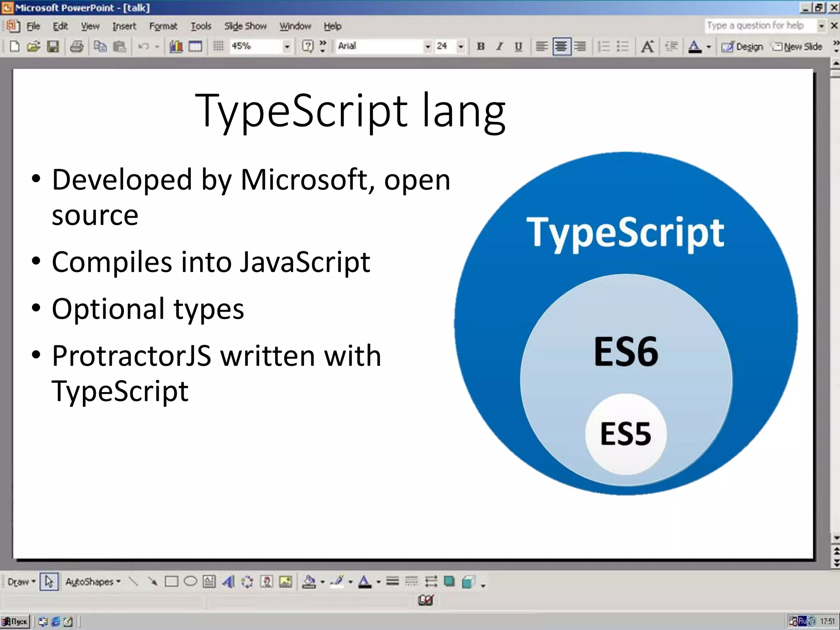Apply fill color with paint bucket
This screenshot has height=630, width=840.
(309, 581)
